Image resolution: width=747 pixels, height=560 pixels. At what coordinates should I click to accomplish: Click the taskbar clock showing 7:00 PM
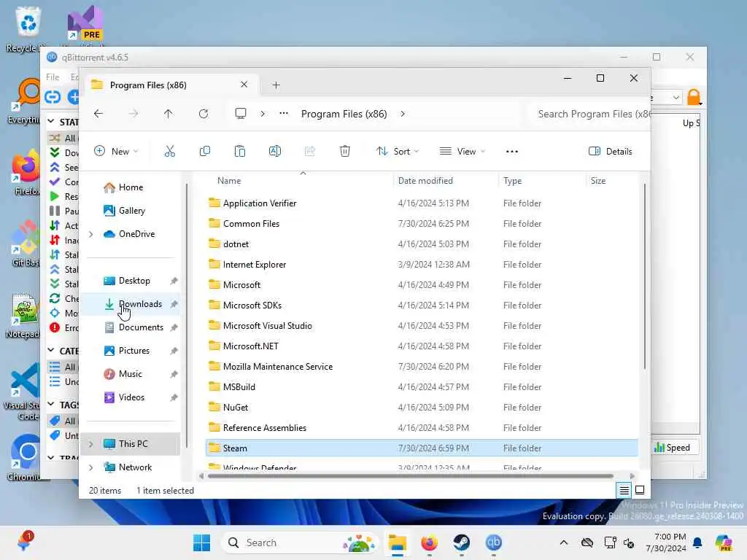point(666,542)
